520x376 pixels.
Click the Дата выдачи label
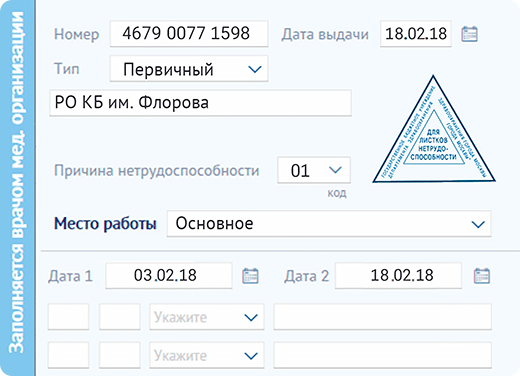coord(325,34)
